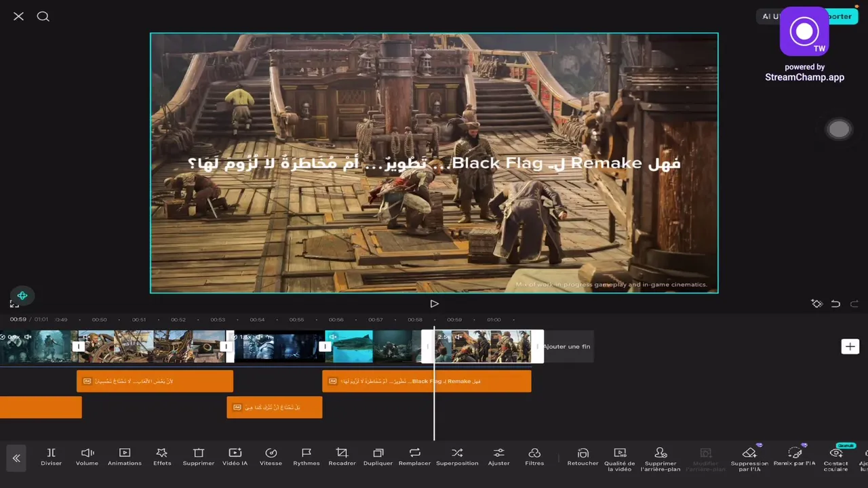Open the Superposition tool
868x488 pixels.
pos(457,457)
